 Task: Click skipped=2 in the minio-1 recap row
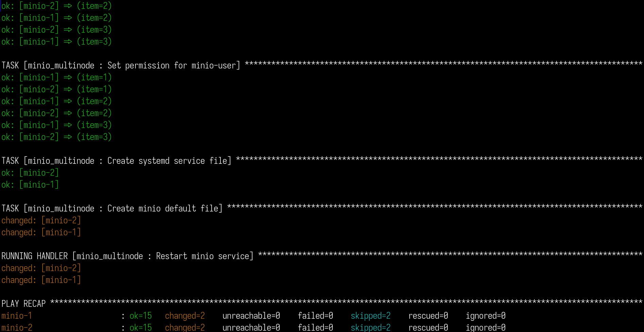pyautogui.click(x=370, y=316)
